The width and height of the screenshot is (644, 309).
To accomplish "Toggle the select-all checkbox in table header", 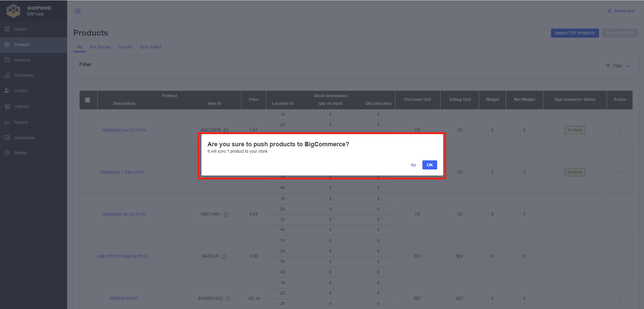I will (x=88, y=100).
